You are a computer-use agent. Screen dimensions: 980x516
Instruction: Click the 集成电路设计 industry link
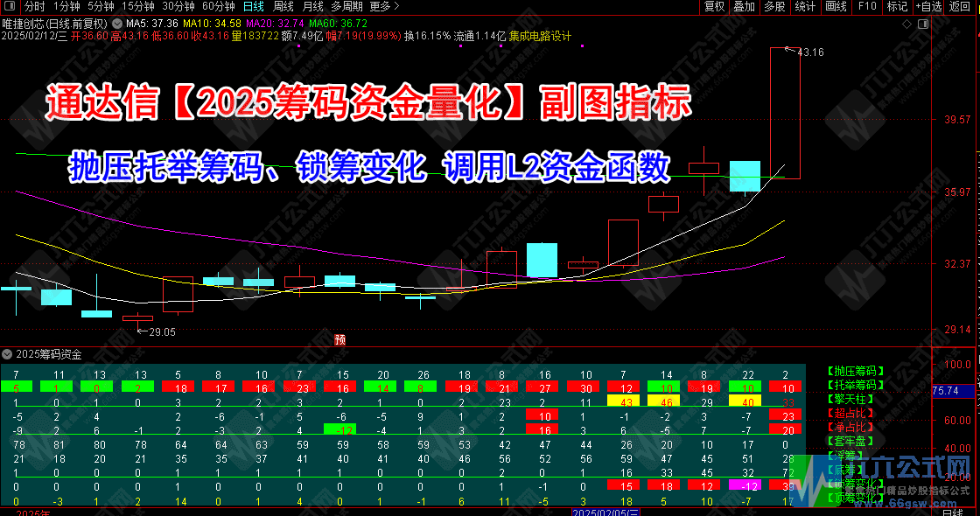(x=540, y=37)
